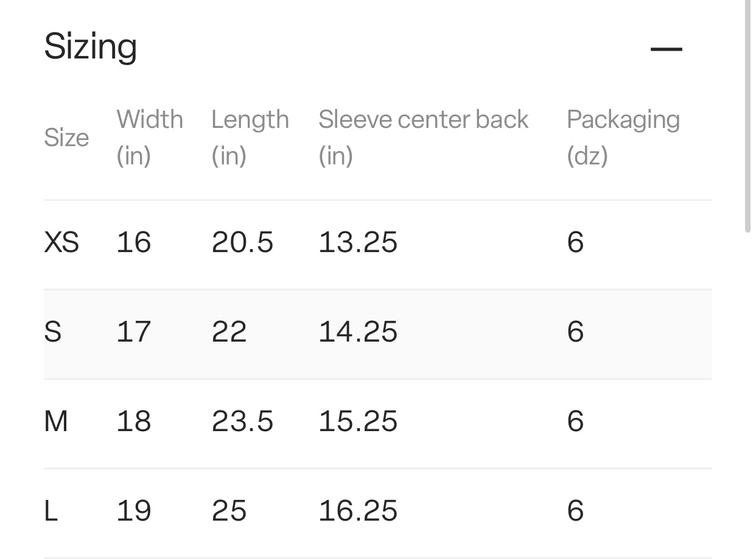Click the XS width value 16
Viewport: 756px width, 559px height.
(133, 242)
